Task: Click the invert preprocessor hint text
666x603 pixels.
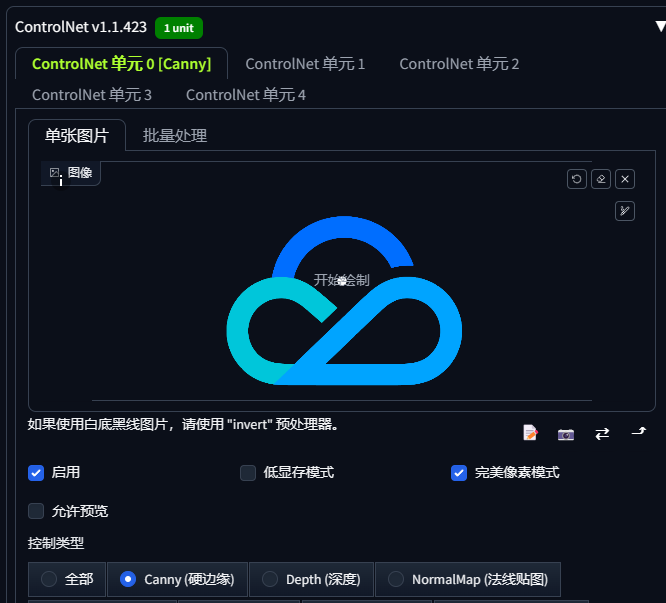Action: click(183, 424)
